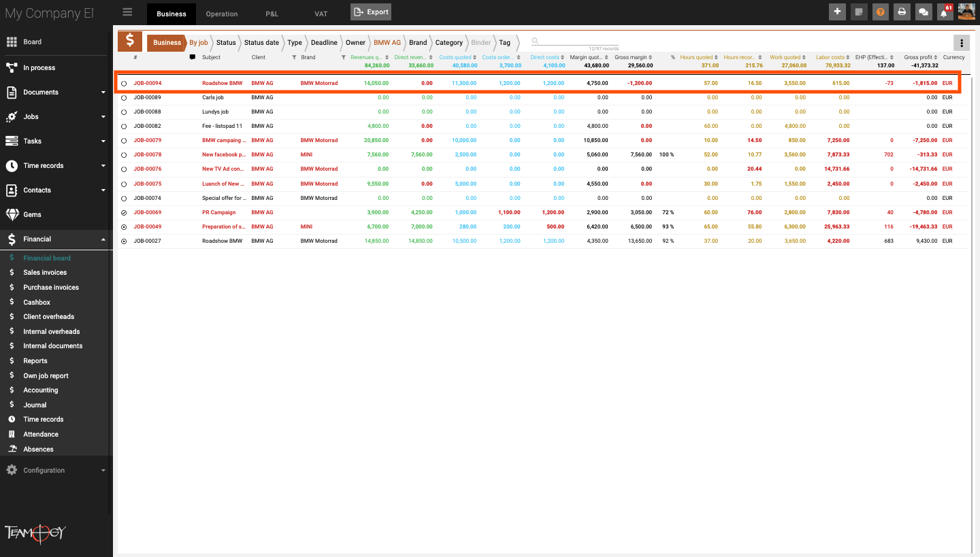Click the search magnifier icon

point(536,41)
